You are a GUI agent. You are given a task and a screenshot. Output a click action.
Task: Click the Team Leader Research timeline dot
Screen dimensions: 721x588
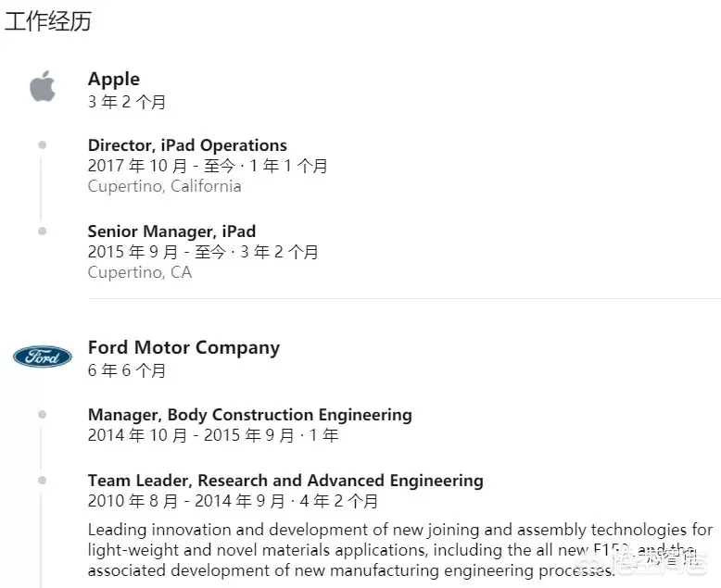tap(43, 480)
